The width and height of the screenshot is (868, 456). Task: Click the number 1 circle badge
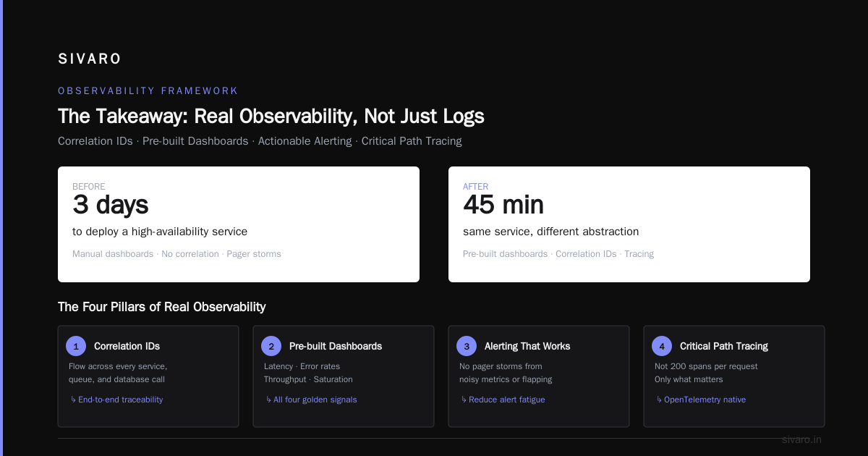coord(76,346)
